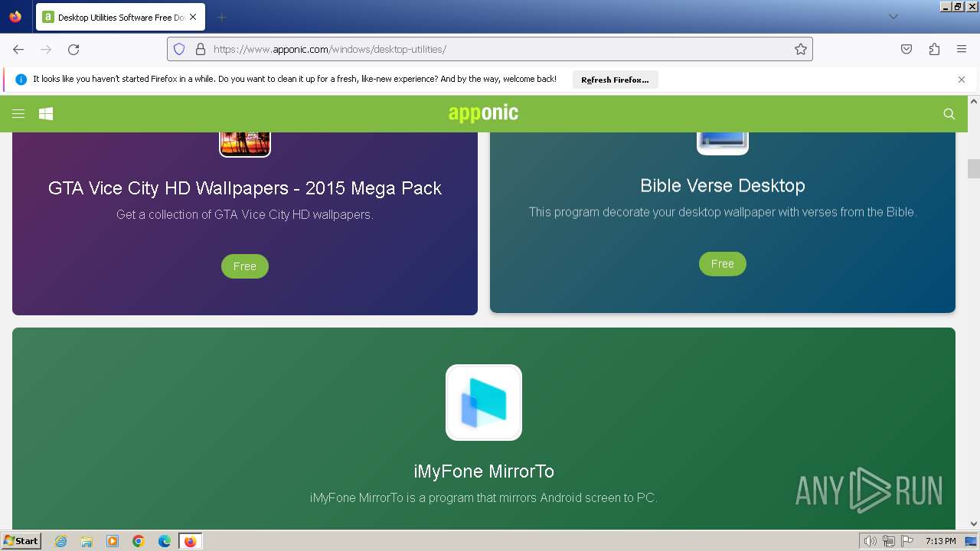Open GTA Vice City HD Wallpapers title
Screen dimensions: 980x551
click(x=245, y=188)
